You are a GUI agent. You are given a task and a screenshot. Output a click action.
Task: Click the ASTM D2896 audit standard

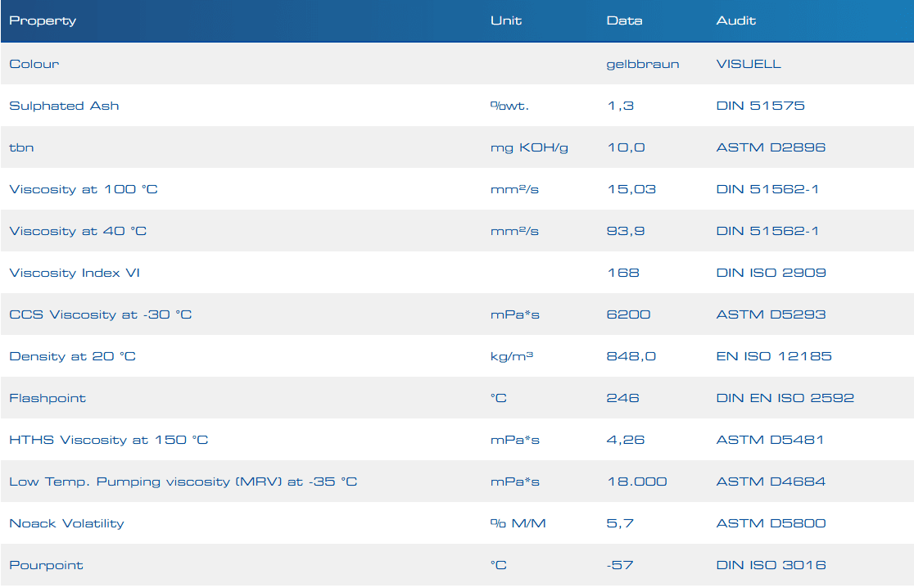[771, 147]
